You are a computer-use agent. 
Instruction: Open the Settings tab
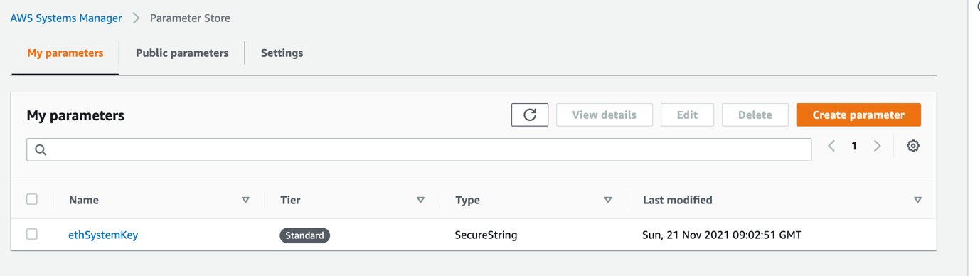coord(282,53)
